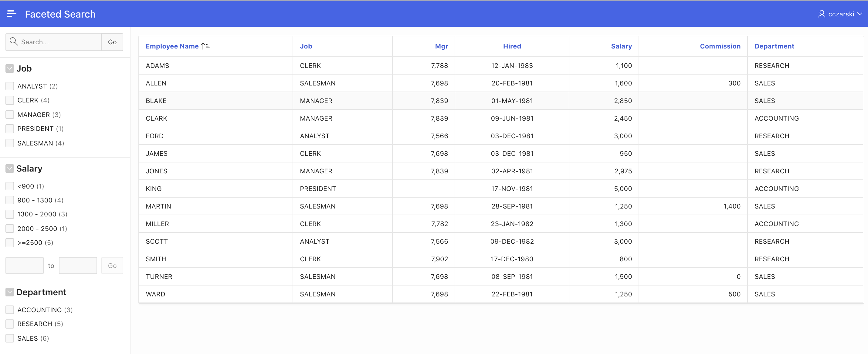This screenshot has width=868, height=354.
Task: Collapse the Department facet group
Action: pyautogui.click(x=9, y=292)
